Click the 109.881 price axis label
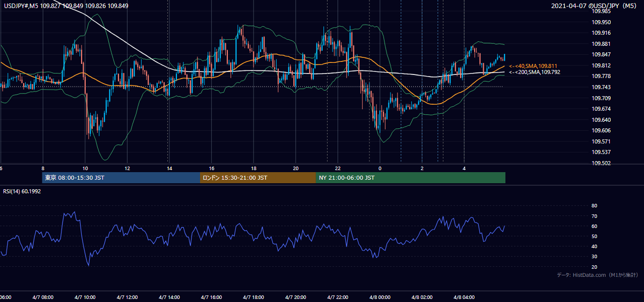Screen dimensions: 644x302 click(601, 44)
